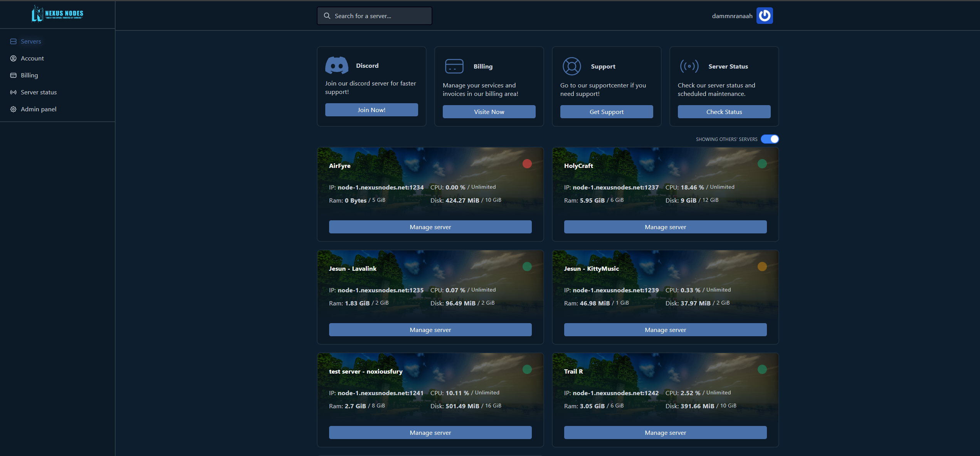Click the Support lifebuoy icon
980x456 pixels.
click(x=572, y=66)
